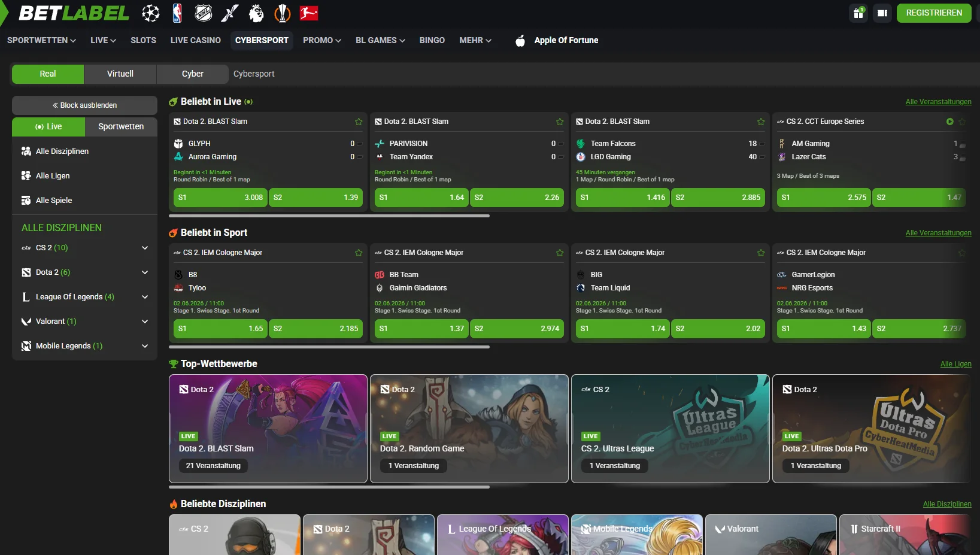Bet S2 at 2.885 on LGD Gaming
The image size is (980, 555).
coord(718,198)
